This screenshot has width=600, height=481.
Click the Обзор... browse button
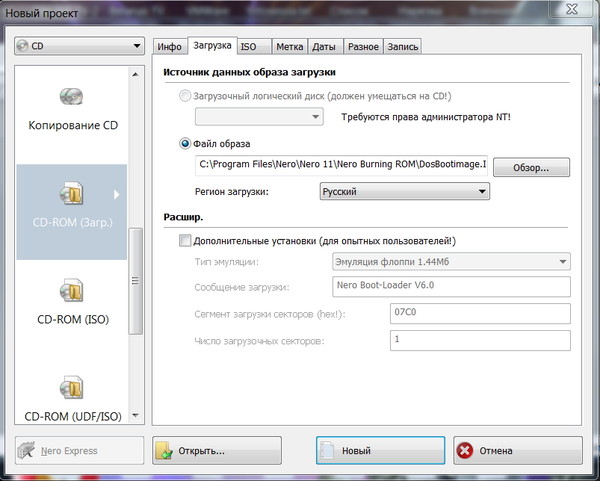point(531,167)
